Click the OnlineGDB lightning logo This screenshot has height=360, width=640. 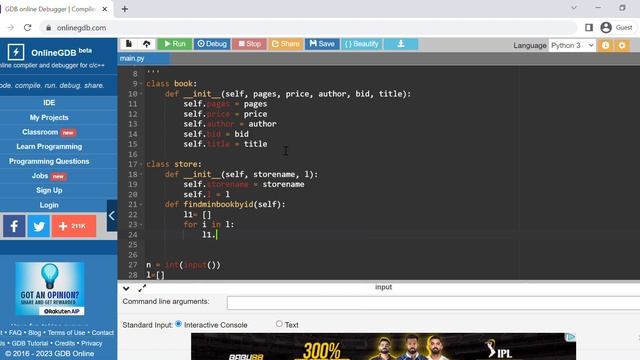[16, 52]
